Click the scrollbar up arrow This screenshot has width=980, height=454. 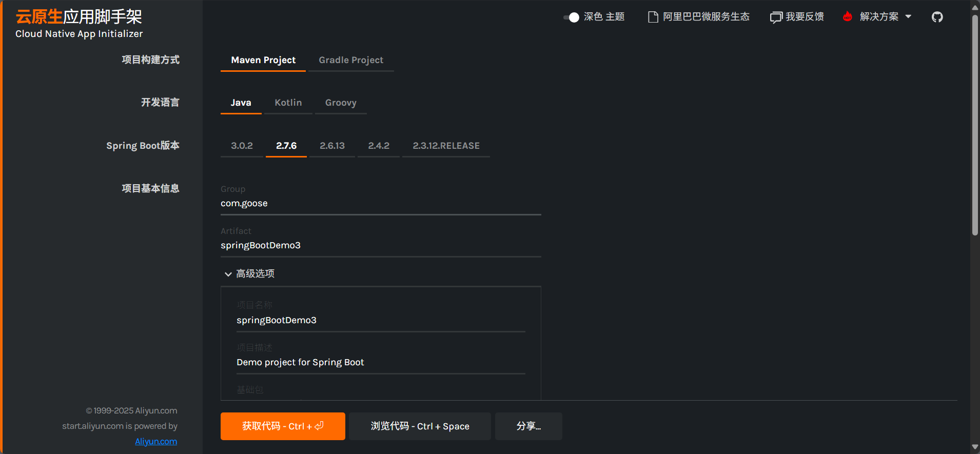(x=975, y=8)
